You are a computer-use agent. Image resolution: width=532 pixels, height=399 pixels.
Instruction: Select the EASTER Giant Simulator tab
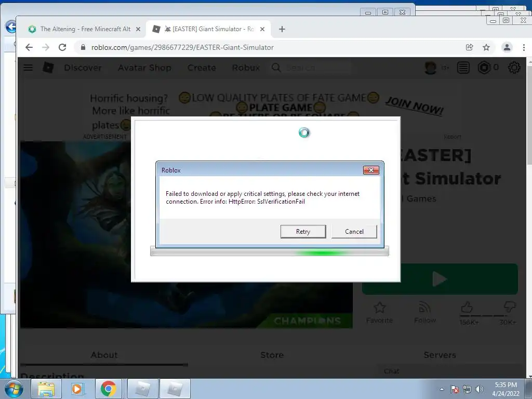(208, 29)
